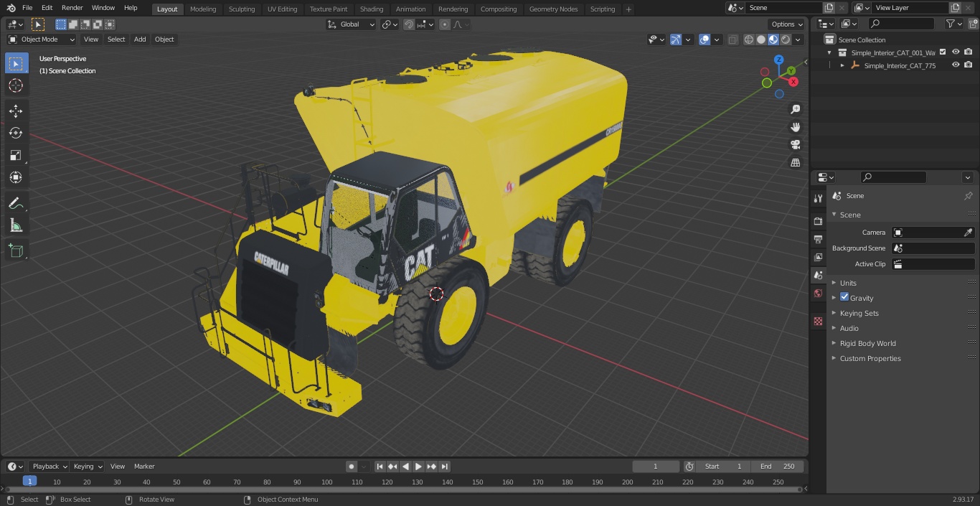The height and width of the screenshot is (506, 980).
Task: Switch perspective/orthographic grid icon
Action: [795, 162]
